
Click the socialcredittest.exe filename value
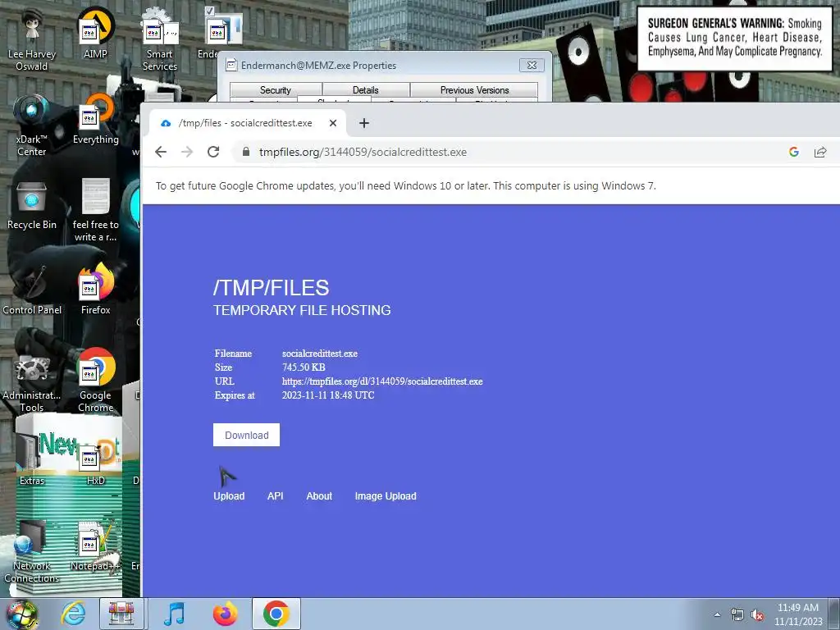(320, 354)
